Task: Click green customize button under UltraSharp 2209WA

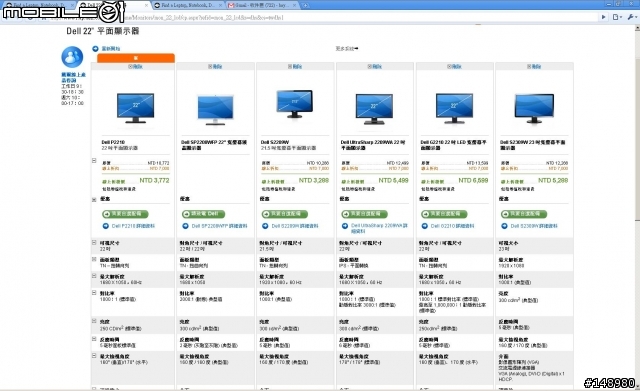Action: [x=364, y=214]
